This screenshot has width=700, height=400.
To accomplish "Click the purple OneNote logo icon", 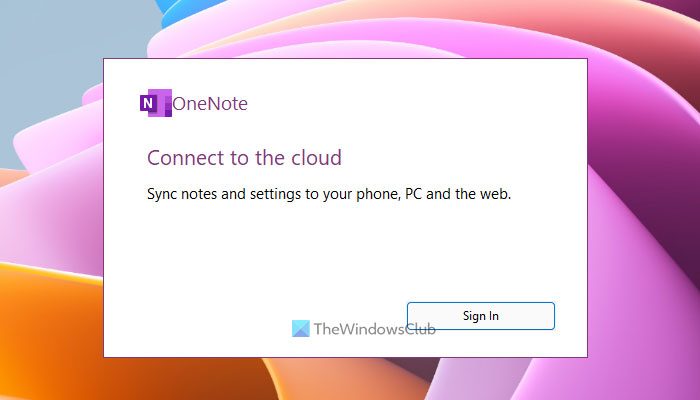I will pyautogui.click(x=156, y=103).
